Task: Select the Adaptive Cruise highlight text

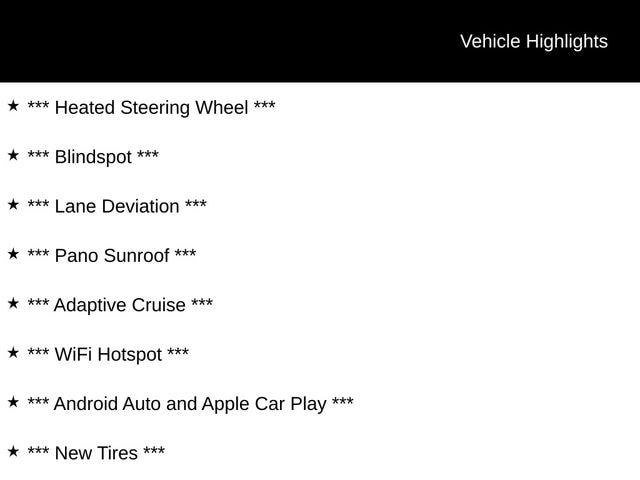Action: (x=119, y=305)
